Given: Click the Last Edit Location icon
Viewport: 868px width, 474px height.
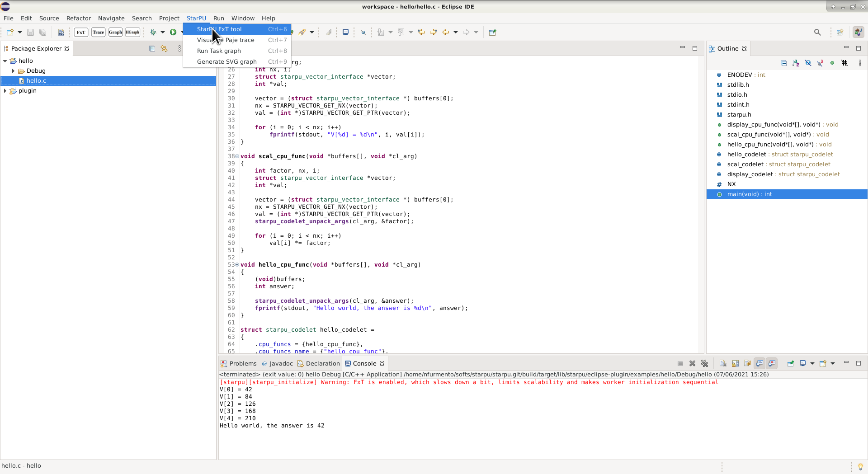Looking at the screenshot, I should (x=421, y=32).
